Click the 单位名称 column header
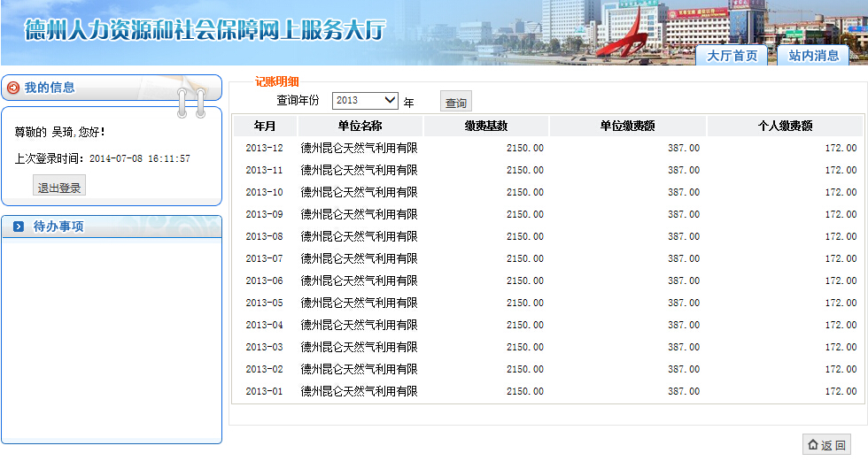 click(x=359, y=127)
